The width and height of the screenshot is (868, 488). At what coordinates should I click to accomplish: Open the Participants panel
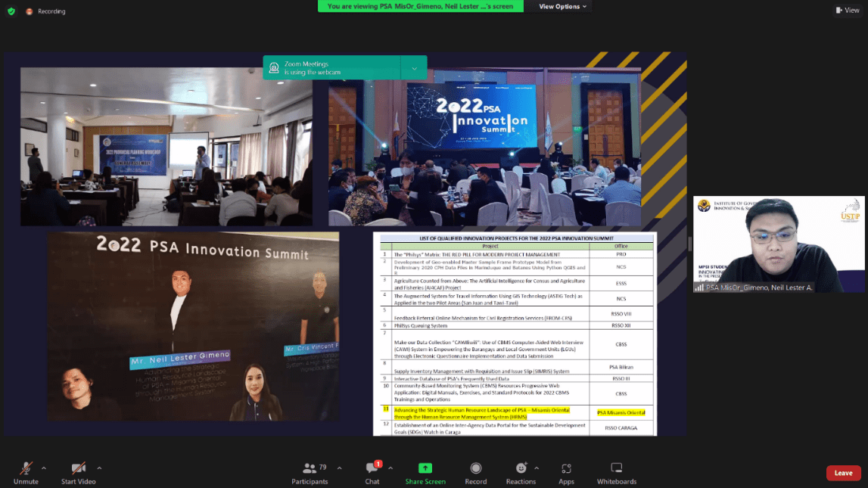(310, 473)
